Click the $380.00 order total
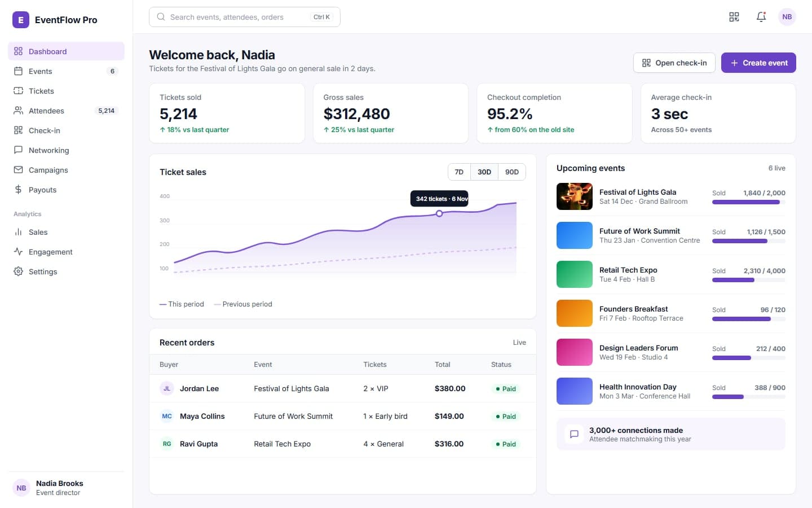The image size is (812, 508). pyautogui.click(x=450, y=388)
